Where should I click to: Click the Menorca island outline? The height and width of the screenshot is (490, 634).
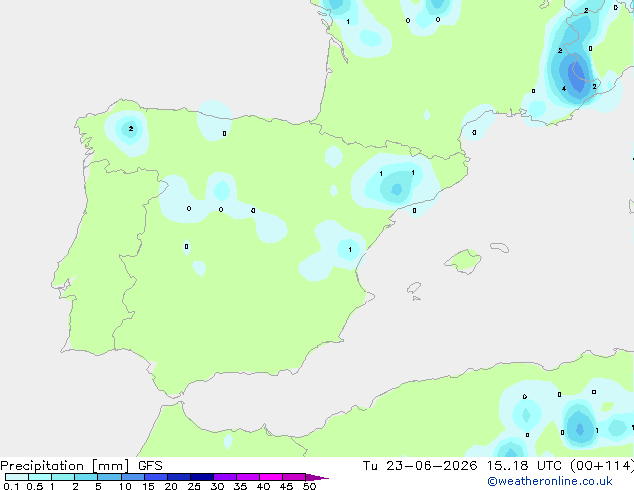[499, 247]
